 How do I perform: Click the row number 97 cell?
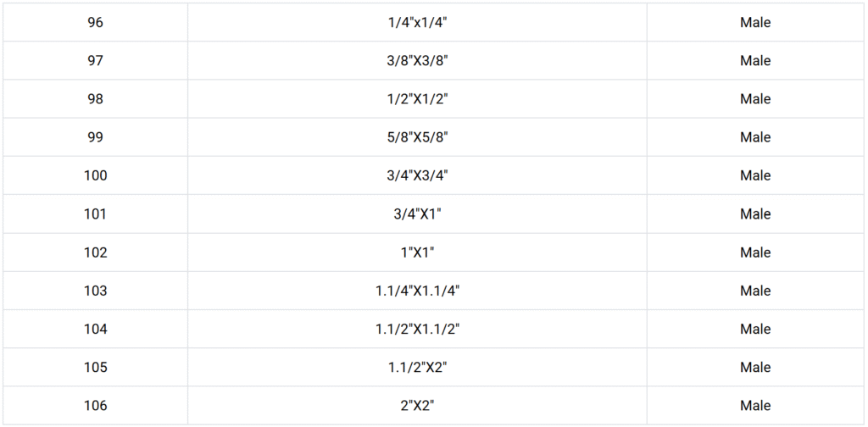[95, 61]
